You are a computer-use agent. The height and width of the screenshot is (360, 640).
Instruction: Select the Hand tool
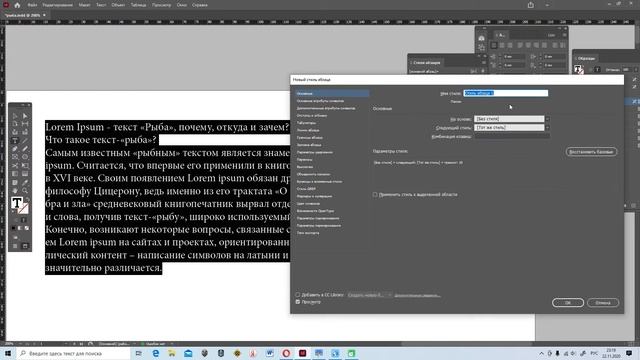coord(15,191)
